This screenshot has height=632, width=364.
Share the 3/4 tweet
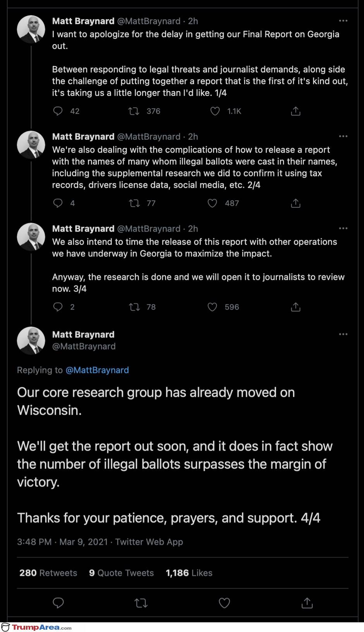point(295,307)
